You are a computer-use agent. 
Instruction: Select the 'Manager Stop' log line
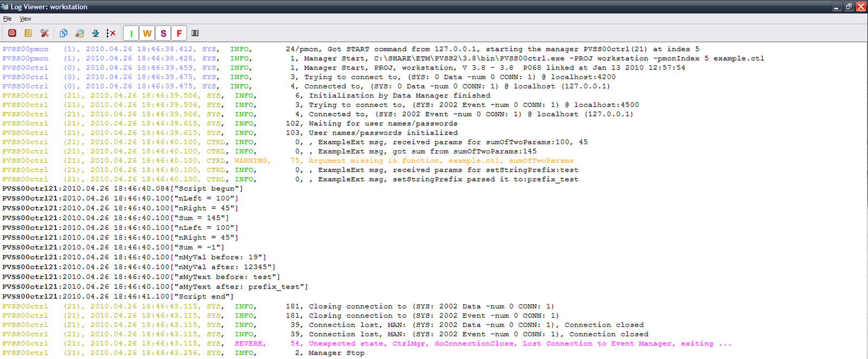(183, 352)
